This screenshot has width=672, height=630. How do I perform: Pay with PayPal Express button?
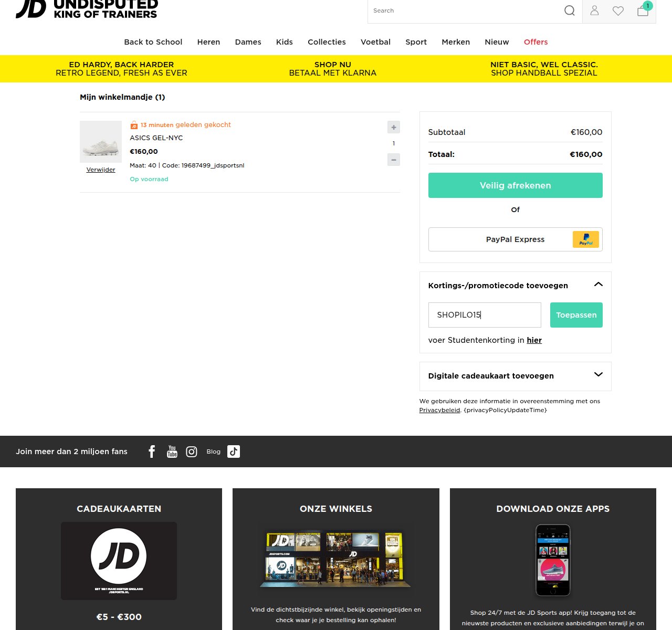(516, 239)
